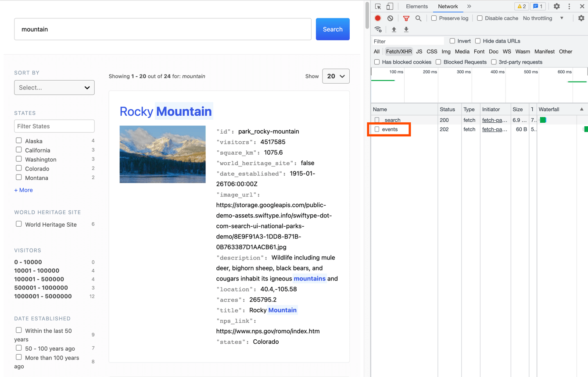This screenshot has width=588, height=377.
Task: Open network search magnifier icon
Action: tap(418, 18)
